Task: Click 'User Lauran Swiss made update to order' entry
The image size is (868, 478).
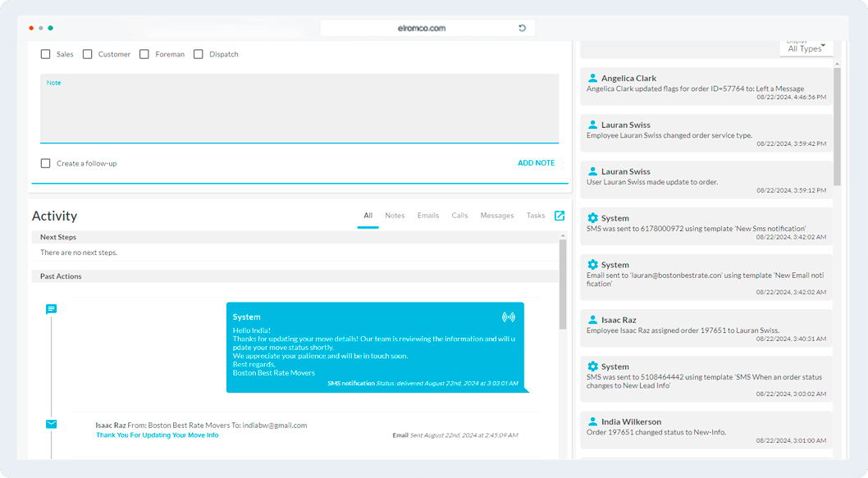Action: click(x=652, y=181)
